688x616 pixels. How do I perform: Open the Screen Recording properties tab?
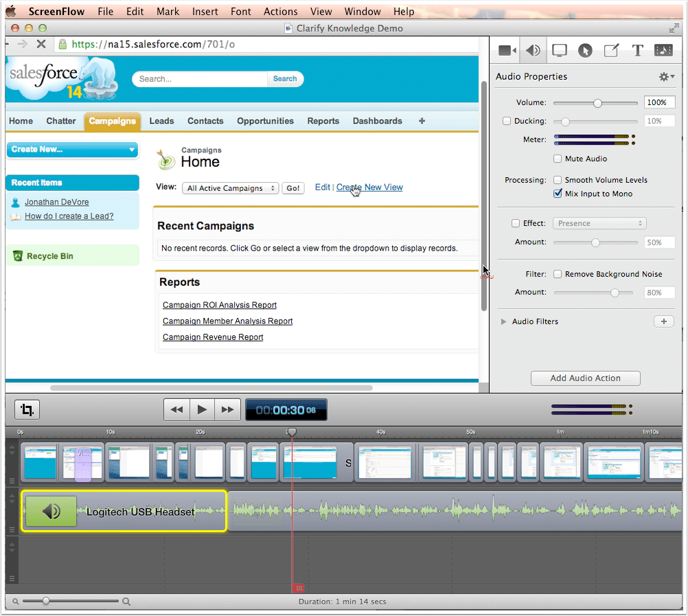tap(559, 50)
